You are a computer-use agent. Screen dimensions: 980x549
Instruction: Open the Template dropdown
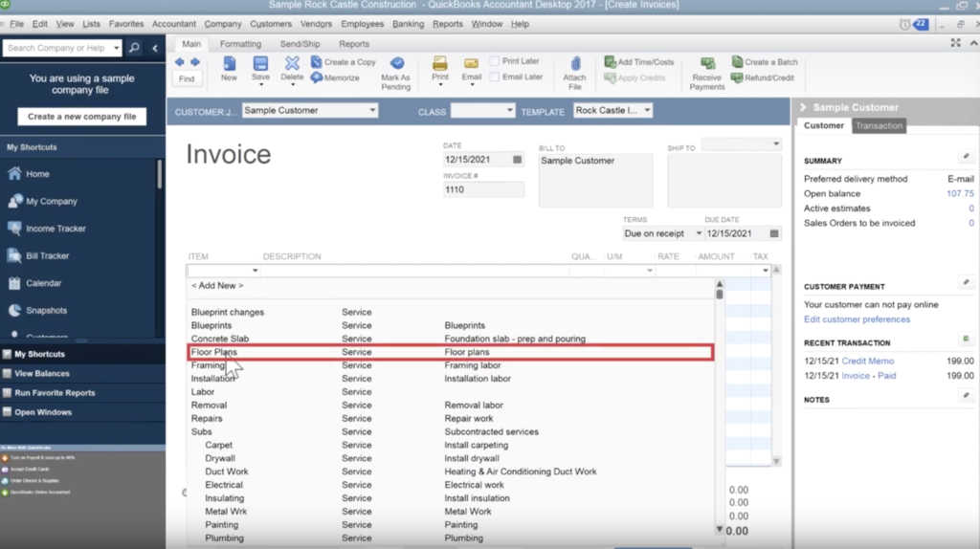[647, 111]
